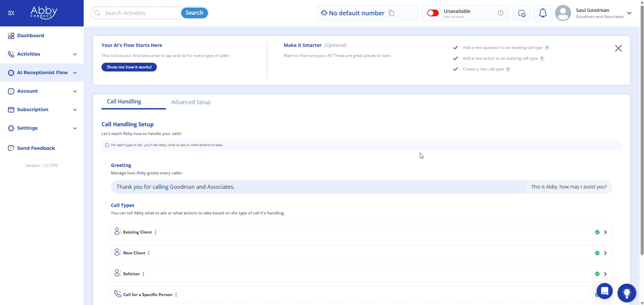Open the call settings icon beside bell

pyautogui.click(x=522, y=13)
